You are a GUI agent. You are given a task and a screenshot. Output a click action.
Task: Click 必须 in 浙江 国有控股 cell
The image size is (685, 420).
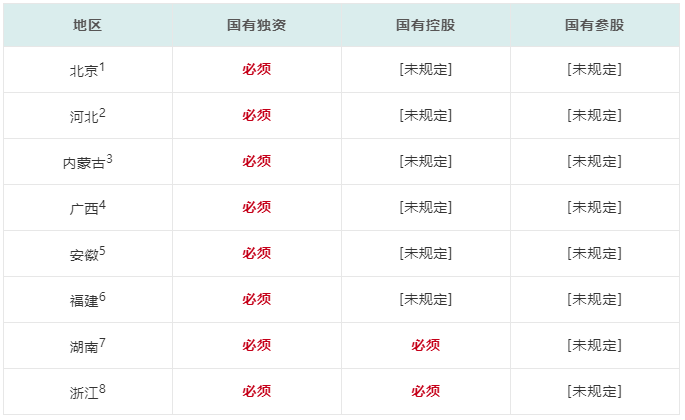[x=426, y=391]
